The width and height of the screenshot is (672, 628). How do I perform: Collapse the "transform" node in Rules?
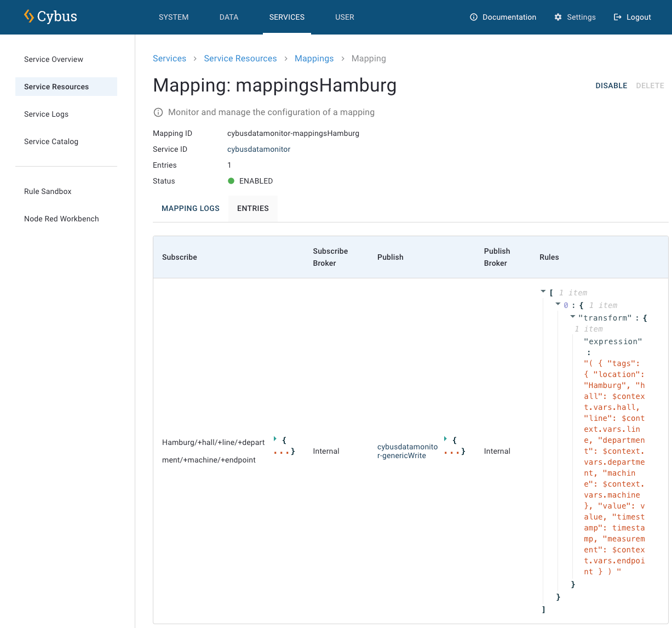point(573,317)
